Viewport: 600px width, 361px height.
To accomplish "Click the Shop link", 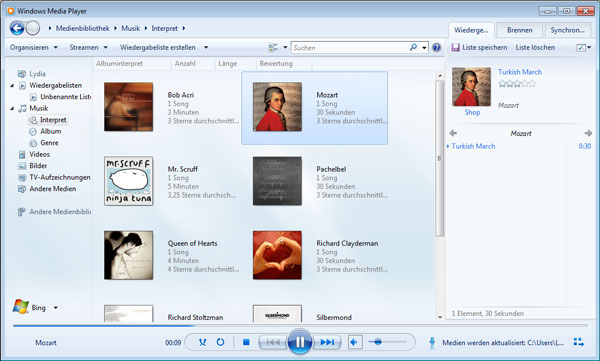I will 472,112.
